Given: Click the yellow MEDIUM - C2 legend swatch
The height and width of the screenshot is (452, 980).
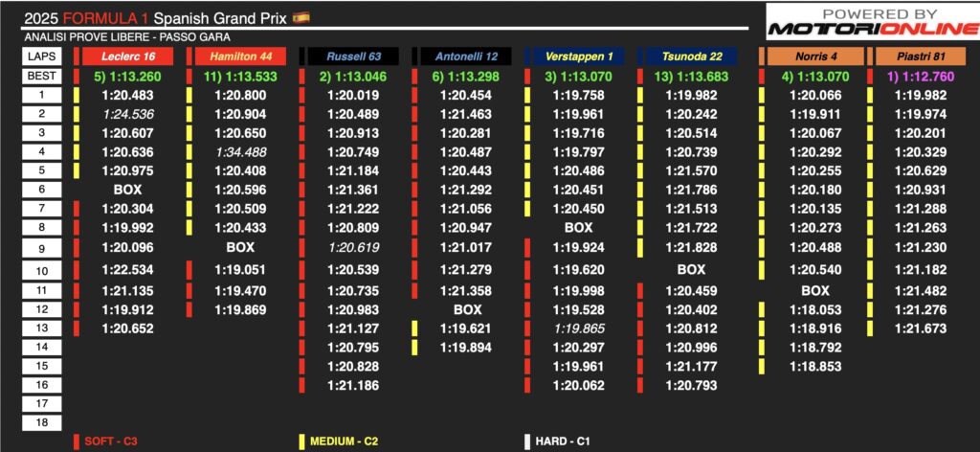Looking at the screenshot, I should [301, 441].
